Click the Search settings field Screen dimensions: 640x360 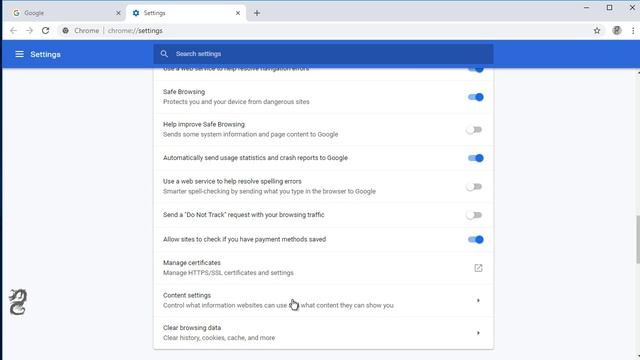(323, 54)
